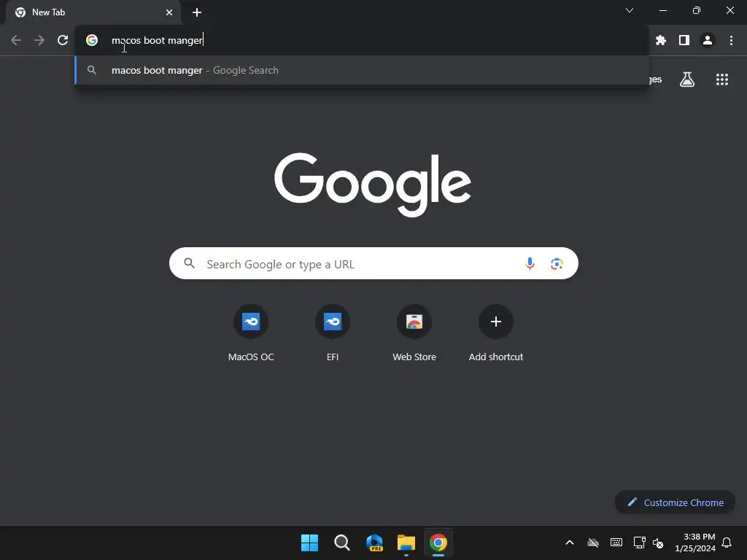This screenshot has height=560, width=747.
Task: Open the EFI shortcut
Action: (333, 332)
